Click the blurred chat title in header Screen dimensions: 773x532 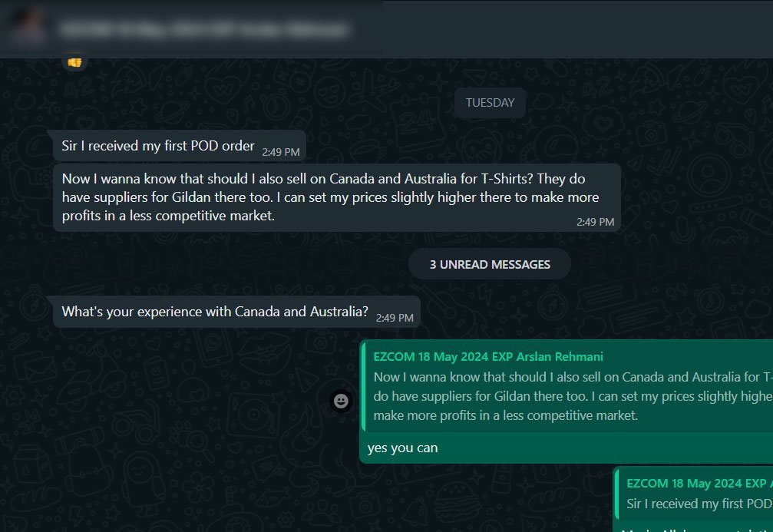pyautogui.click(x=203, y=29)
